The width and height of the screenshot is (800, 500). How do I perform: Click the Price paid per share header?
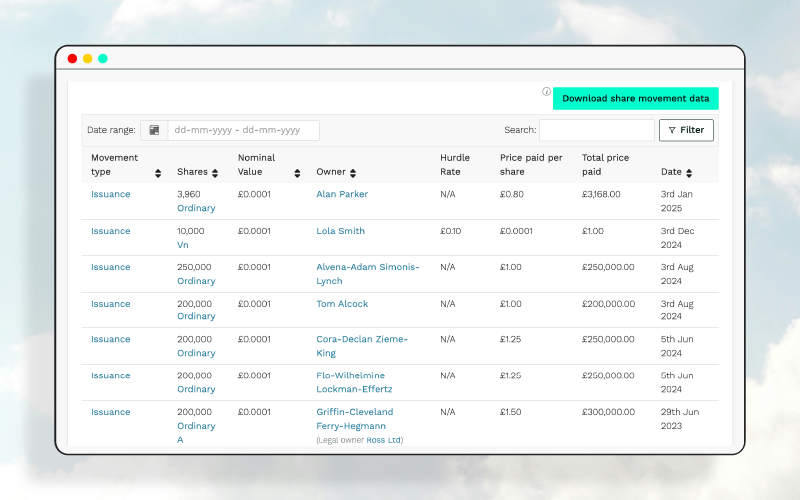point(531,165)
